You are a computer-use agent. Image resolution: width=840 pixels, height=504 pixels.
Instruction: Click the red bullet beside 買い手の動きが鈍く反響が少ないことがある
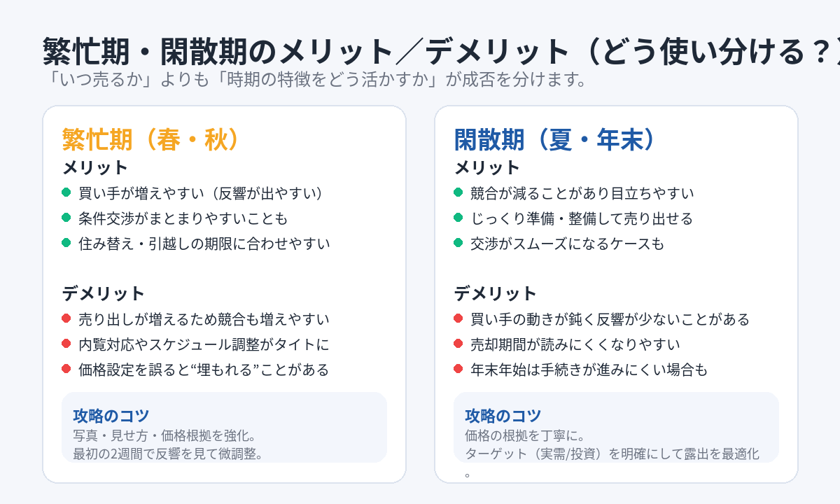[458, 318]
